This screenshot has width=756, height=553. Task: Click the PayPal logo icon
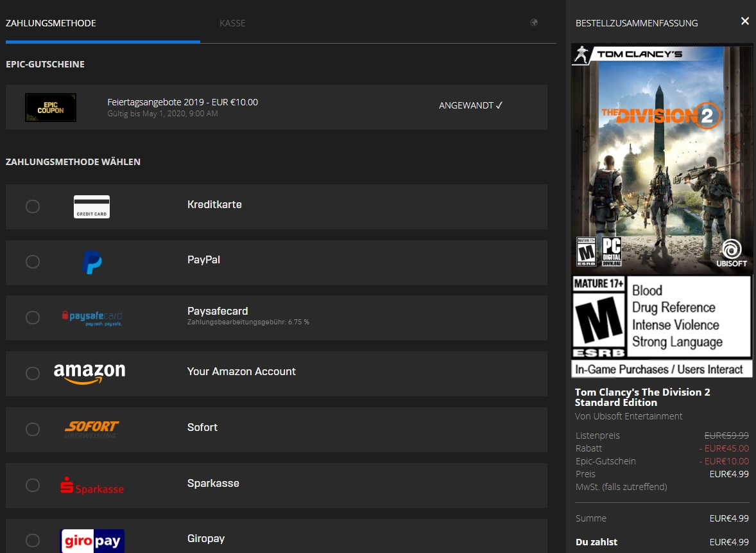pyautogui.click(x=92, y=263)
